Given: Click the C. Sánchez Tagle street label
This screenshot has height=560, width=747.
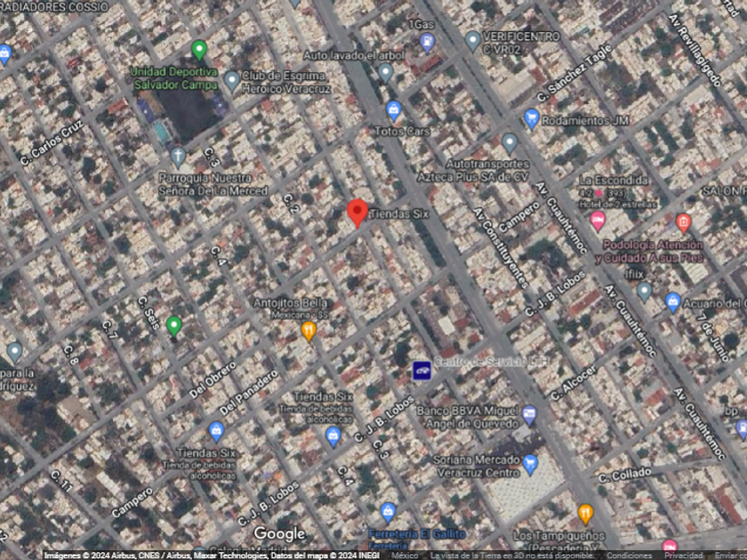Looking at the screenshot, I should 574,73.
